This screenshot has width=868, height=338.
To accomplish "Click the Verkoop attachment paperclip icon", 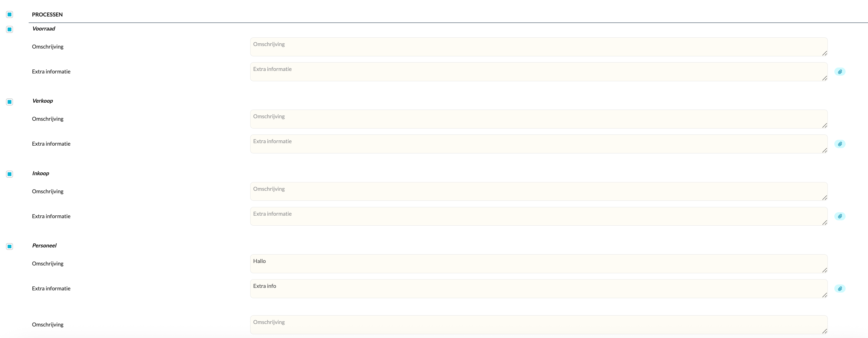I will point(840,144).
